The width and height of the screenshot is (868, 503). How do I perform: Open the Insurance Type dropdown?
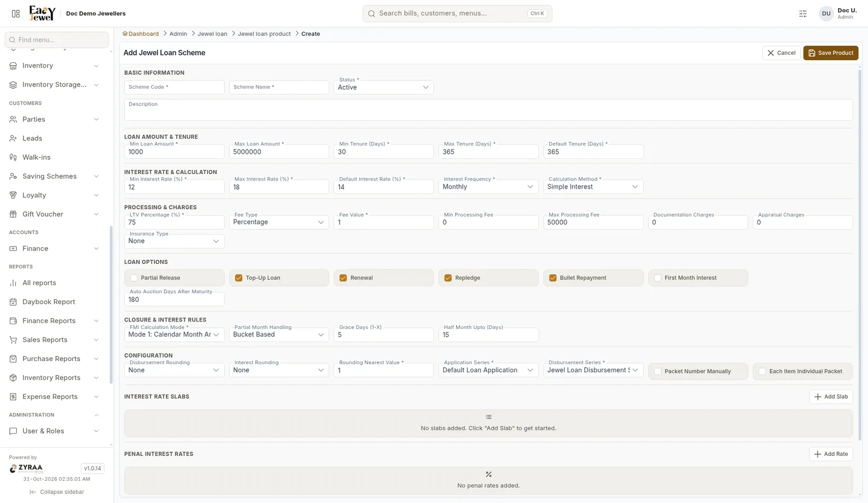coord(174,241)
